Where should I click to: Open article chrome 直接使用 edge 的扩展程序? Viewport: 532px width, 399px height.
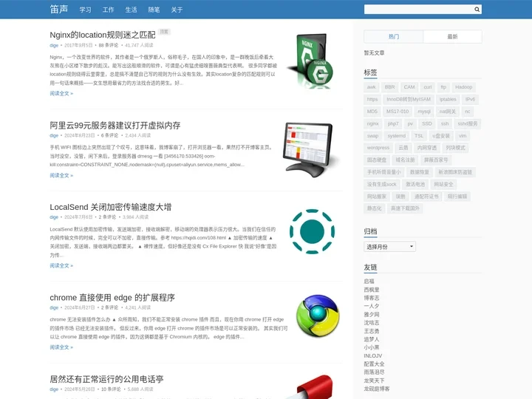point(112,298)
